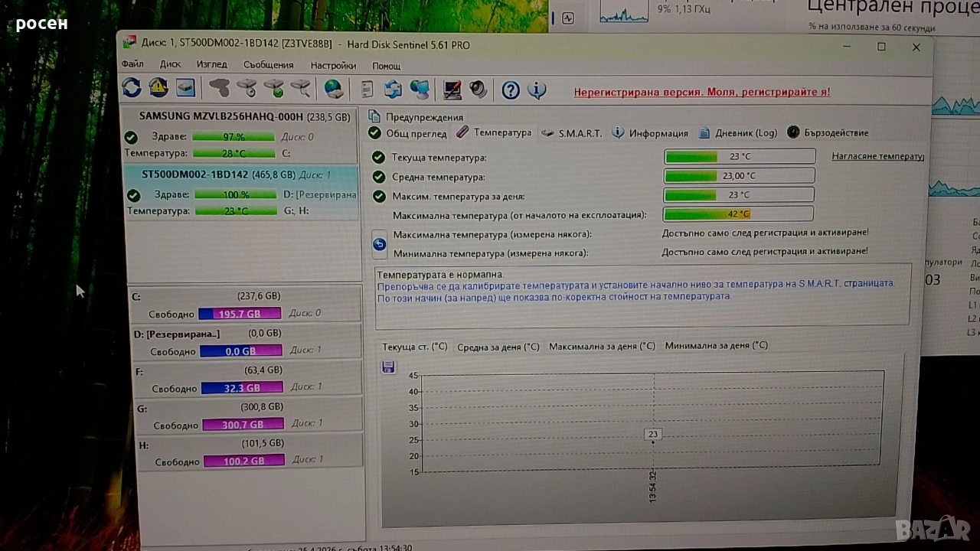Switch to the Общ преглед tab
Screen dimensions: 980x551
point(408,133)
